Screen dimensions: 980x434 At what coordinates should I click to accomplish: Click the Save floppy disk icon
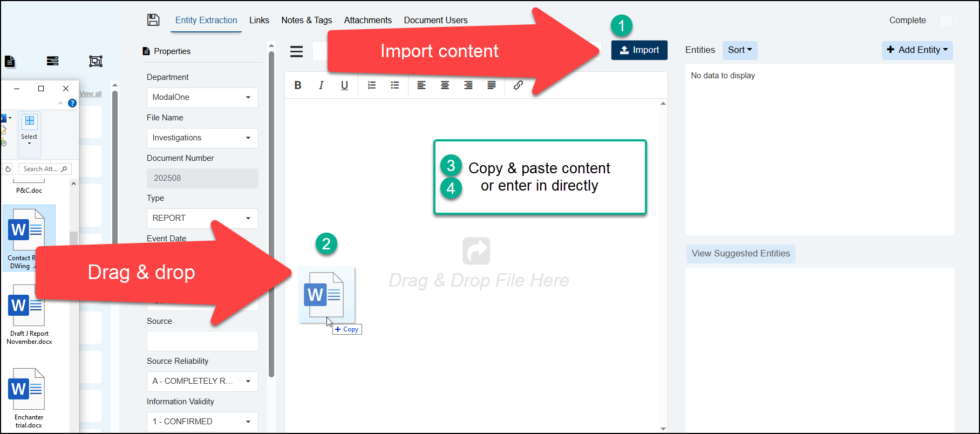point(153,20)
